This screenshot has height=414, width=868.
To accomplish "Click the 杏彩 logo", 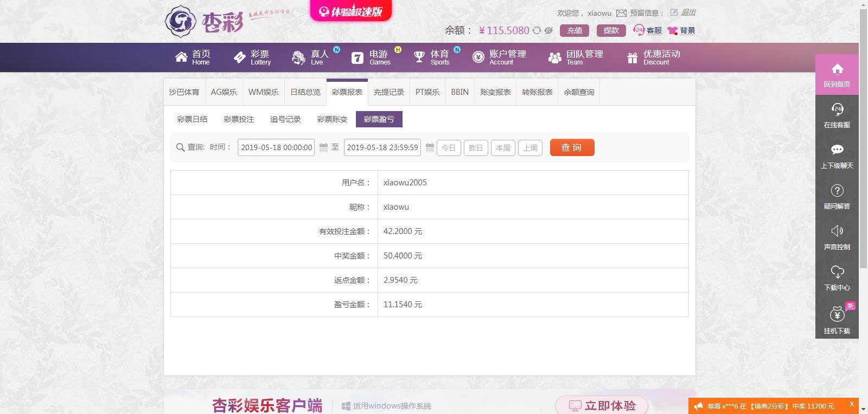I will click(204, 22).
